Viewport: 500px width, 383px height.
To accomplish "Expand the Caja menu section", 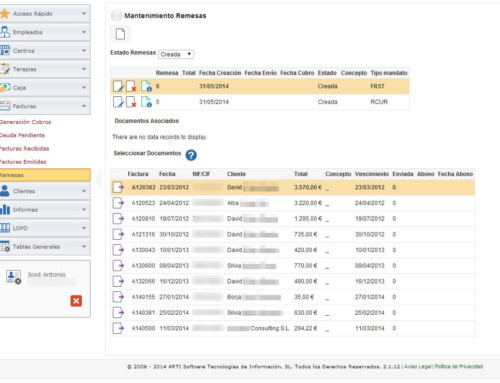I will click(45, 88).
